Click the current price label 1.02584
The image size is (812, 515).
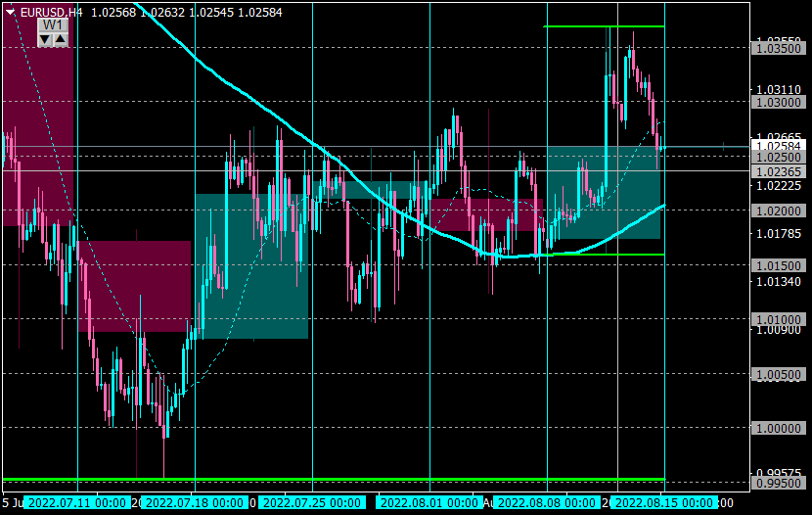779,146
